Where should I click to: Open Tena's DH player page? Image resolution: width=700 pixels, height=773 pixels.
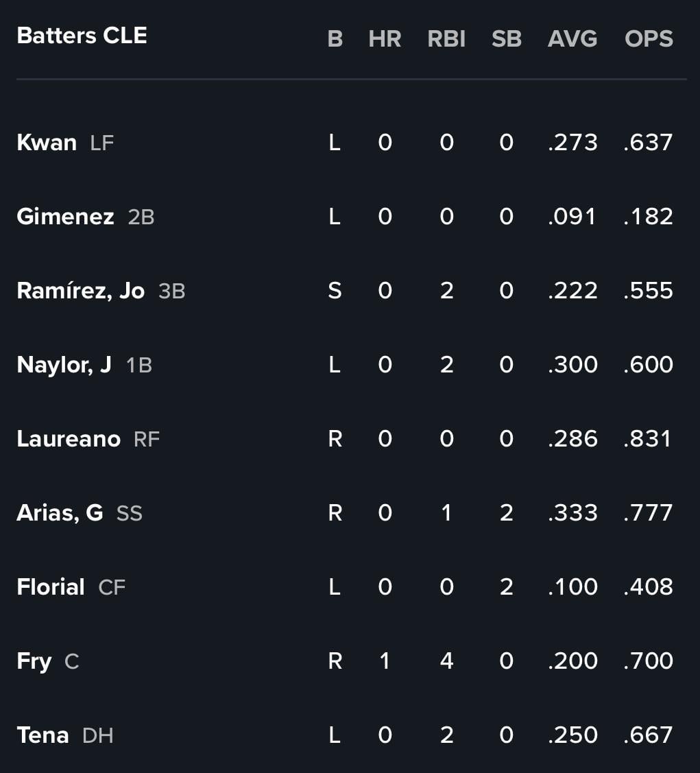click(x=43, y=735)
